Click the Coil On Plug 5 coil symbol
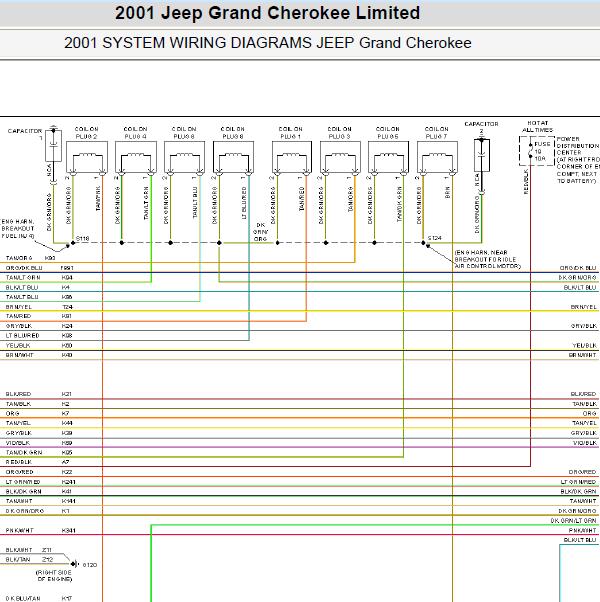Screen dimensions: 600x602 [388, 157]
